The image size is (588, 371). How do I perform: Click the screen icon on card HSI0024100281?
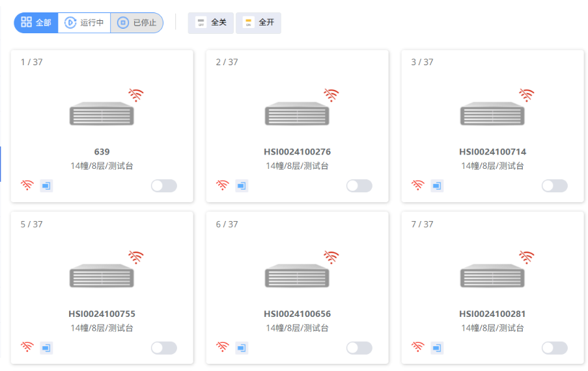pyautogui.click(x=437, y=348)
